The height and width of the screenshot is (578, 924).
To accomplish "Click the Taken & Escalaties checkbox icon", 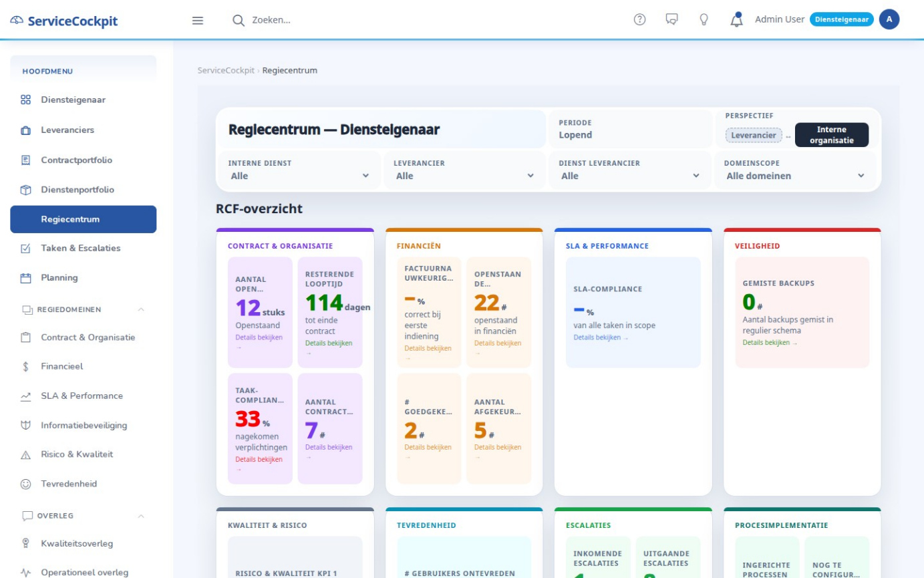I will (26, 249).
